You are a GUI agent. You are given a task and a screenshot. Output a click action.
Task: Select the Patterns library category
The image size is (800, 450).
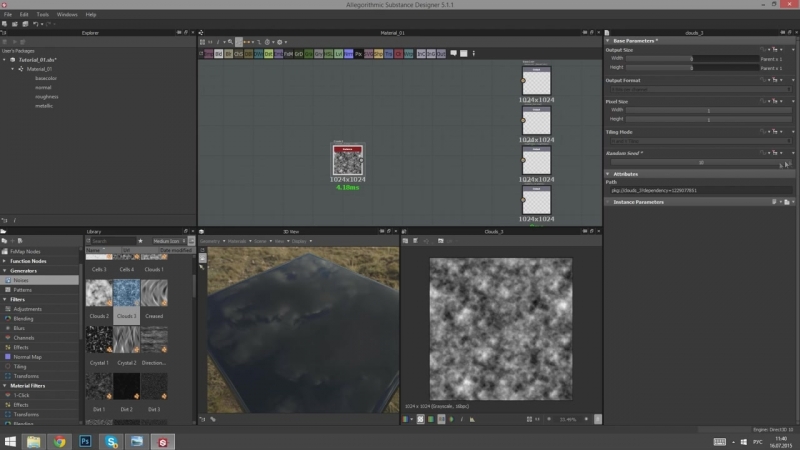(40, 290)
